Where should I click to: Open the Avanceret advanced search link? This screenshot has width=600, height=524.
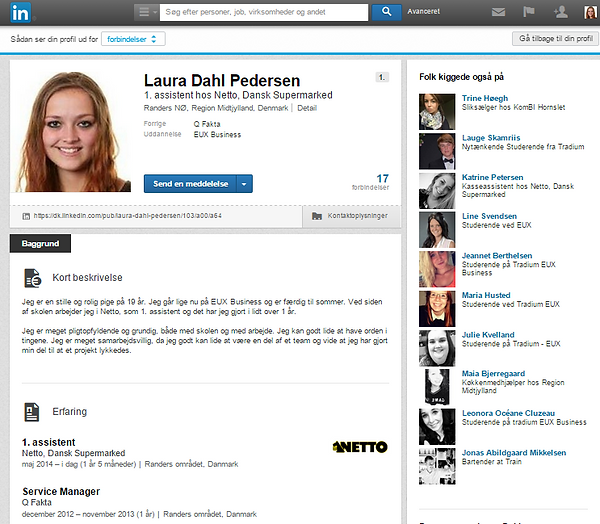[423, 12]
